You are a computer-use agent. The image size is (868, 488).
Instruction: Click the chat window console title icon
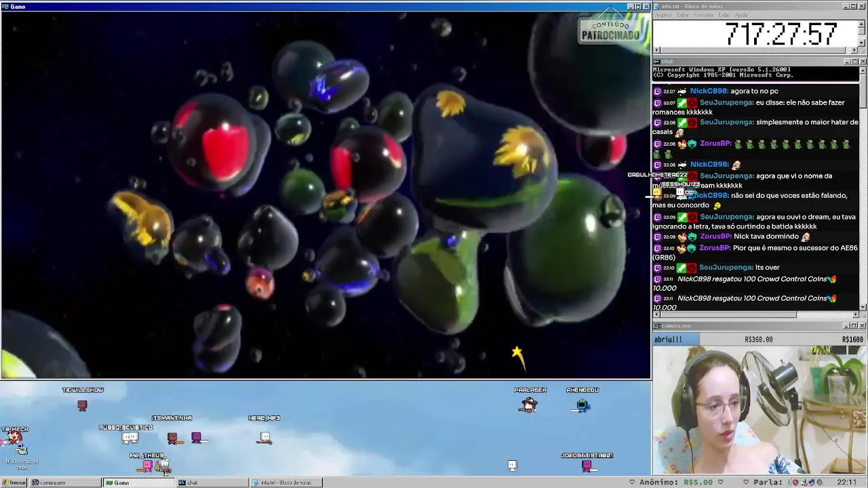[x=657, y=62]
